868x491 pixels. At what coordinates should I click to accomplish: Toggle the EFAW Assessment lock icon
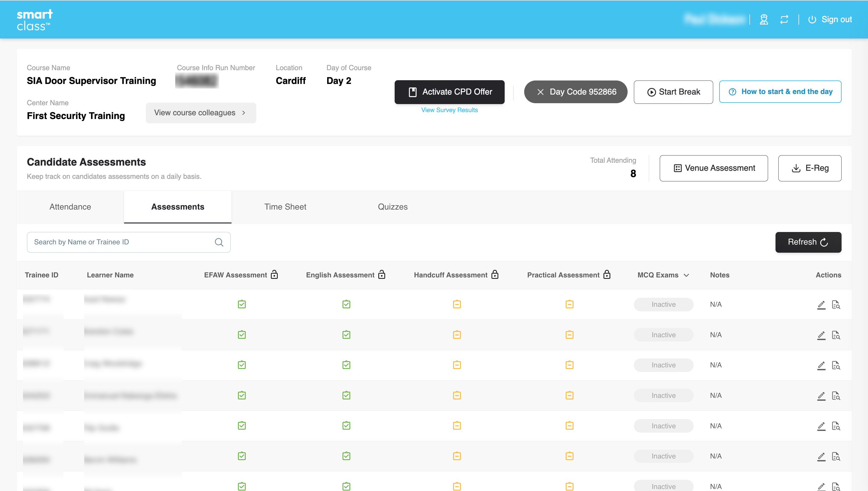pyautogui.click(x=274, y=275)
